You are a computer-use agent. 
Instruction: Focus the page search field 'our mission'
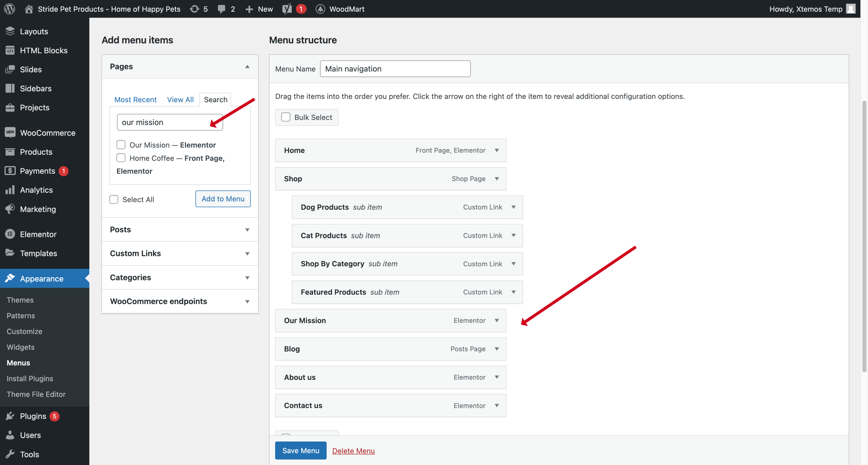pyautogui.click(x=170, y=122)
